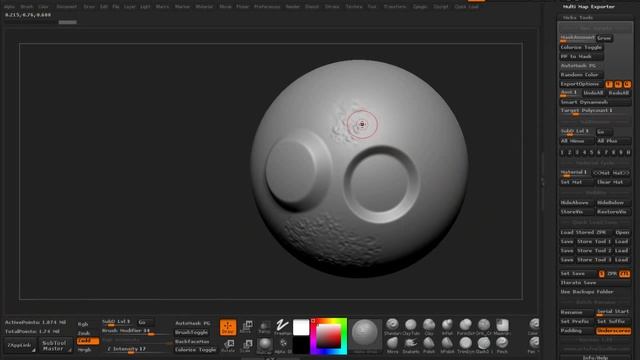Click the orange S button next to Set Save
Screen dimensions: 640x360
(602, 274)
